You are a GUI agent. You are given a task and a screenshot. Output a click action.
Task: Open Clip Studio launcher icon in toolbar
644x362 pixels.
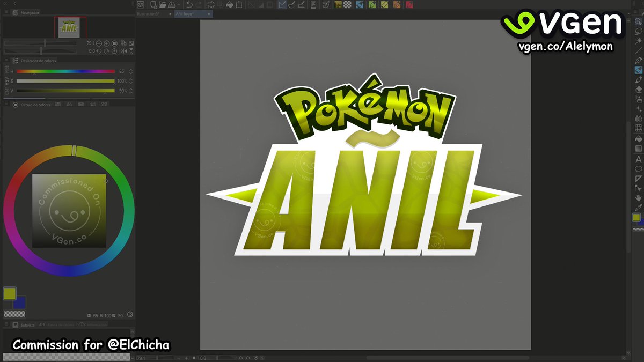coord(141,4)
